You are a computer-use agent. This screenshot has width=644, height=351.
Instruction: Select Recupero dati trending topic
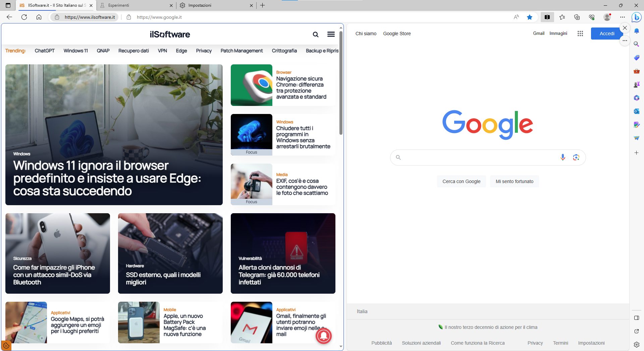click(133, 51)
